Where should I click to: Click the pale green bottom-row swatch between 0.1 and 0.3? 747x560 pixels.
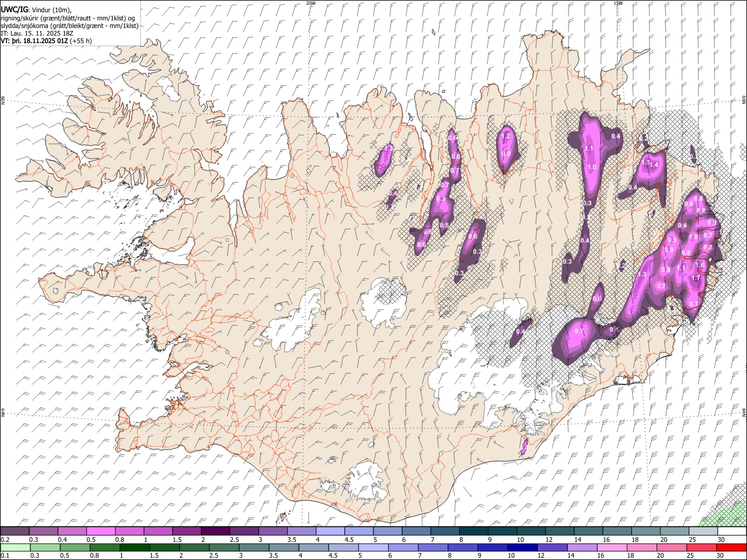15,547
